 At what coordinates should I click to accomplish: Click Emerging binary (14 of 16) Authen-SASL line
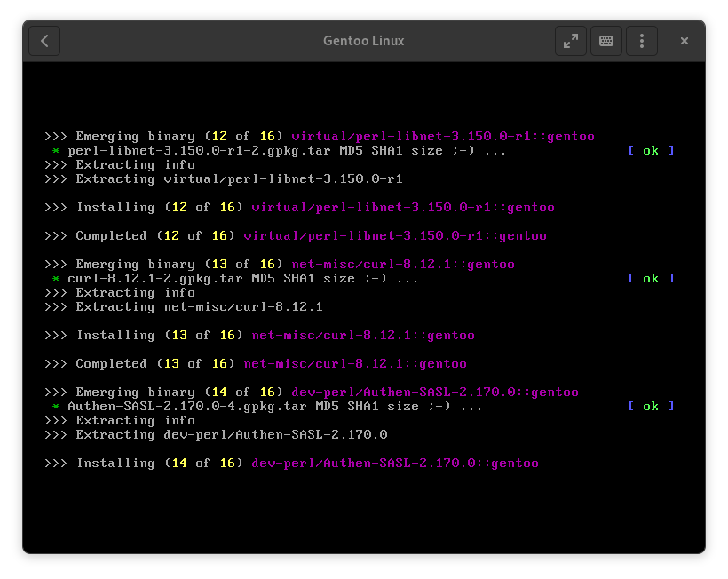(x=312, y=393)
